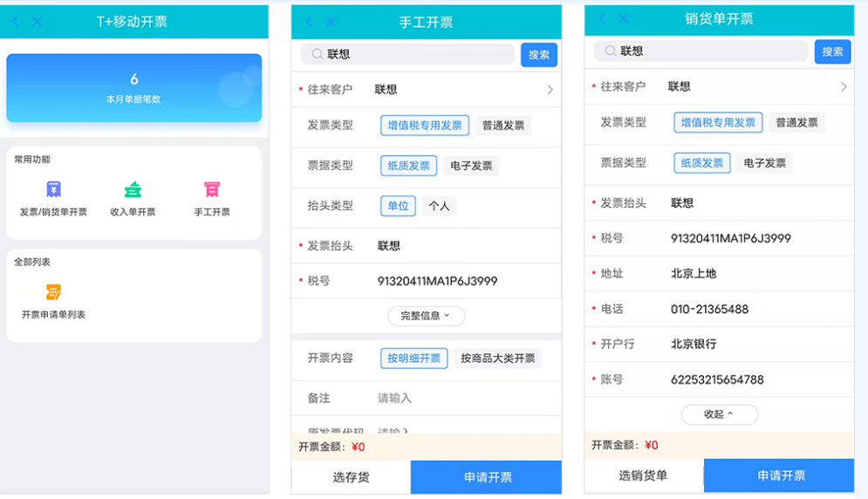Close the 手工开票 page with X
Image resolution: width=868 pixels, height=499 pixels.
[331, 23]
